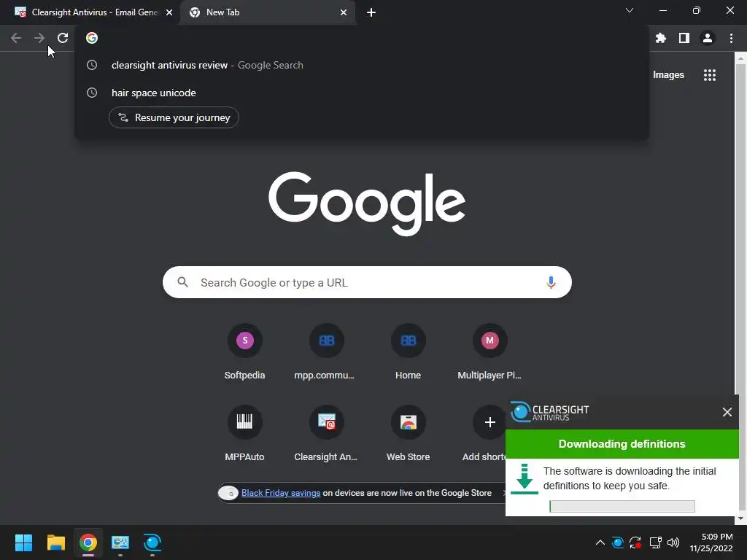Select the New Tab tab
Screen dimensions: 747x560
pos(267,12)
